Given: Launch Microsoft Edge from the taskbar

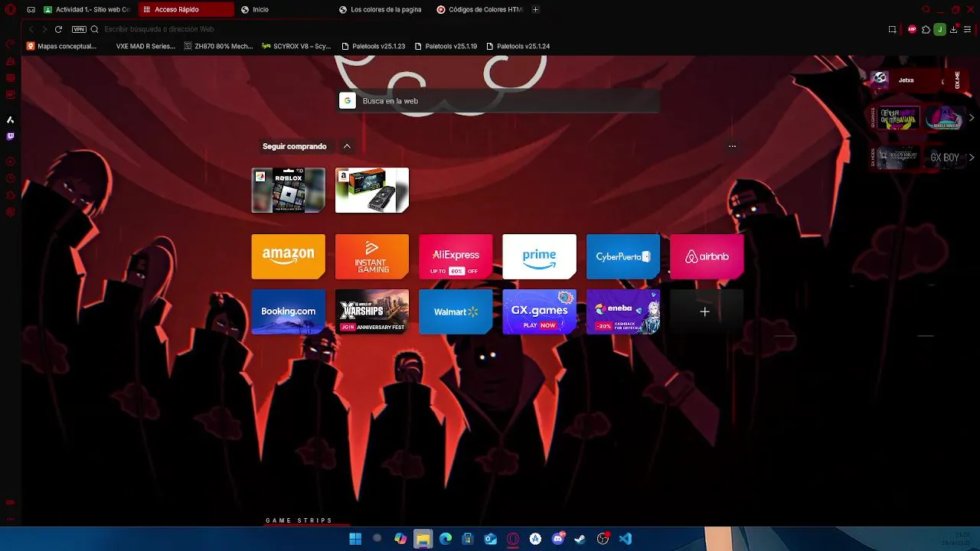Looking at the screenshot, I should (446, 539).
